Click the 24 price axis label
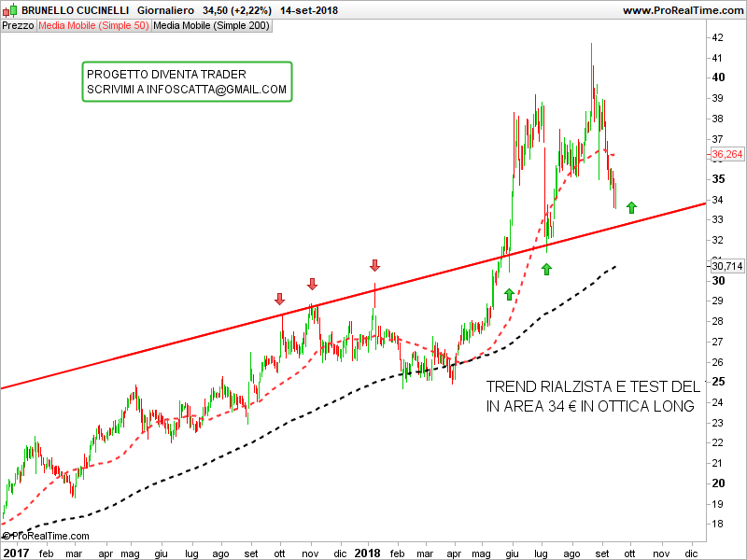 [717, 402]
